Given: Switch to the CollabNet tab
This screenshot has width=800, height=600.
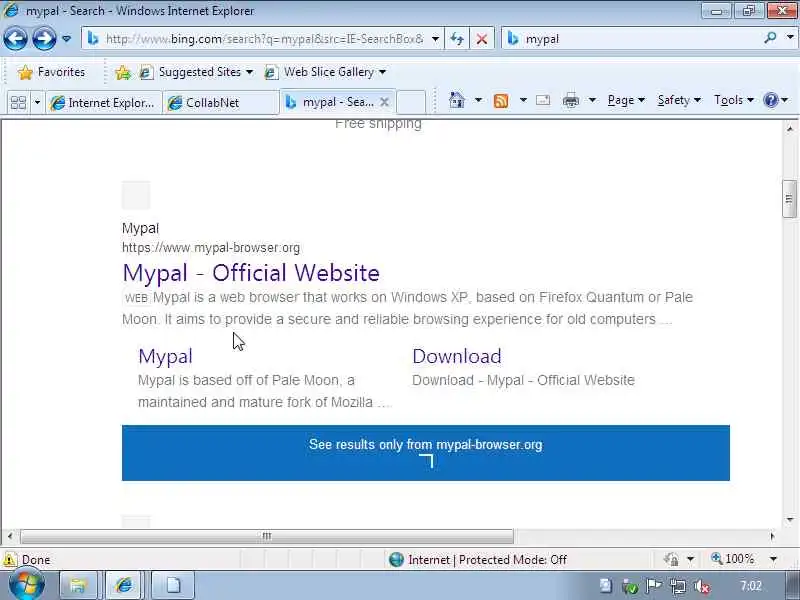Looking at the screenshot, I should [220, 103].
